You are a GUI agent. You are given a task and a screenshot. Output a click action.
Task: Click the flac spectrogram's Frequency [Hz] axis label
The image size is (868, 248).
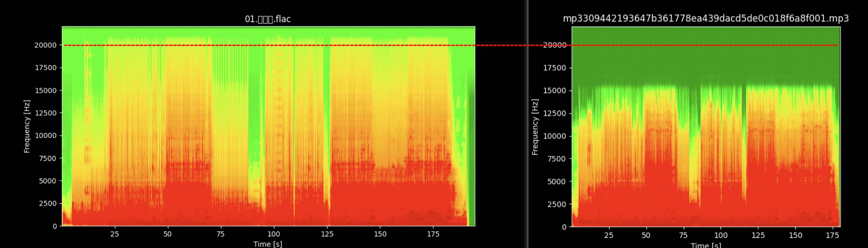click(x=27, y=126)
